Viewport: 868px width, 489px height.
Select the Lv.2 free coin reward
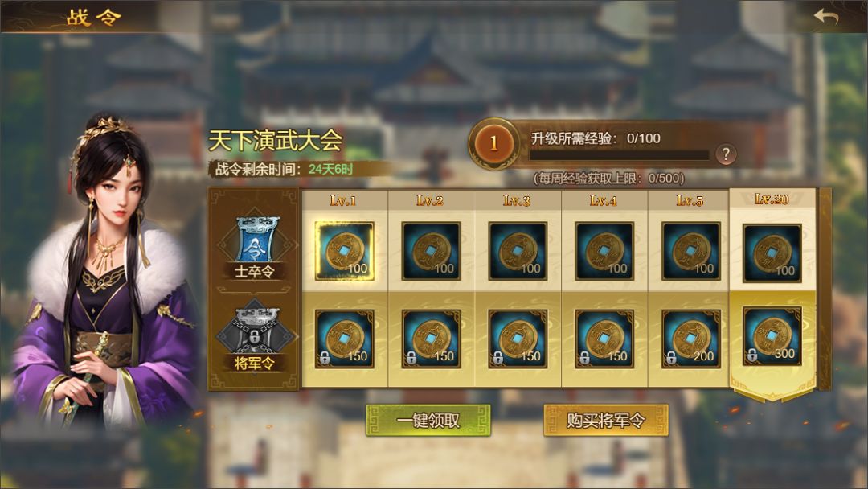click(432, 251)
